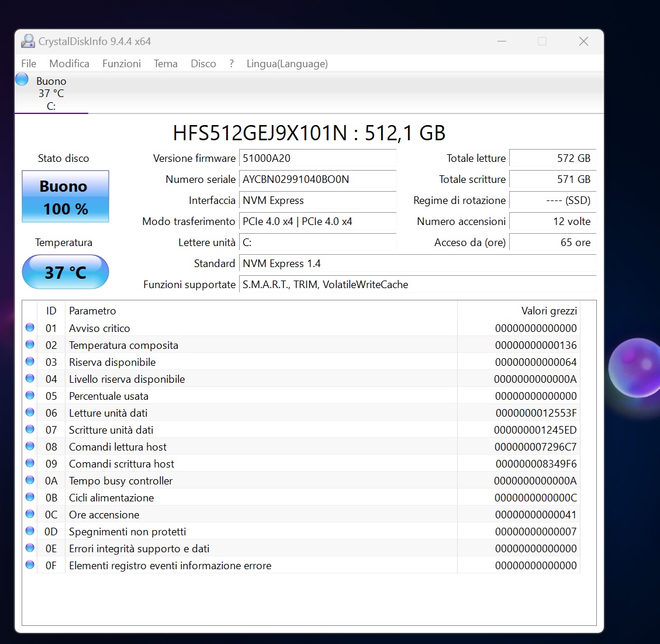Viewport: 660px width, 644px height.
Task: Open the Tema menu
Action: pos(165,64)
